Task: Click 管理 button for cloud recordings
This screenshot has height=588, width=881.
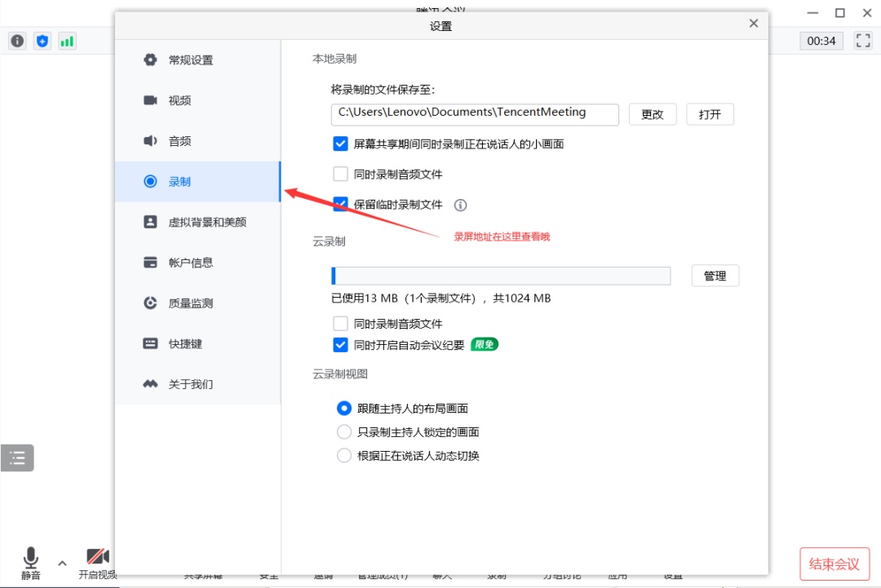Action: [x=715, y=276]
